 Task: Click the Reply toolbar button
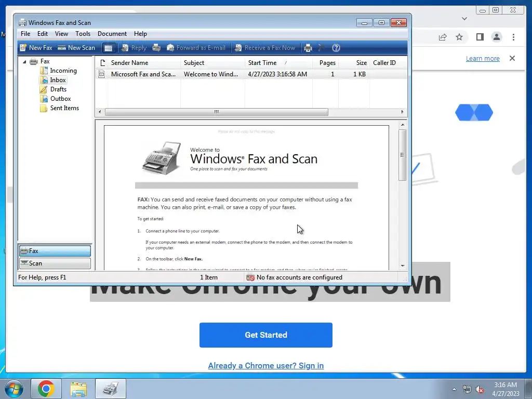[x=134, y=48]
